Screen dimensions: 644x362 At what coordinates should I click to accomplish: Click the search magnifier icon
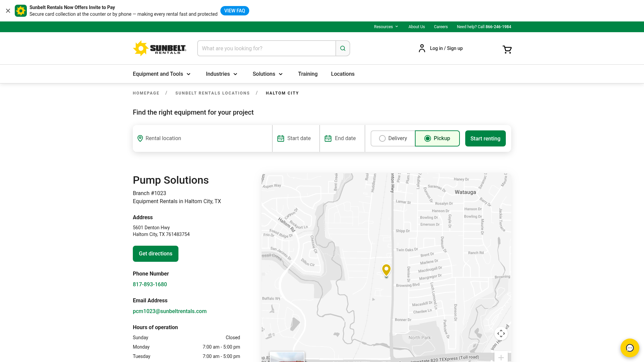tap(342, 48)
